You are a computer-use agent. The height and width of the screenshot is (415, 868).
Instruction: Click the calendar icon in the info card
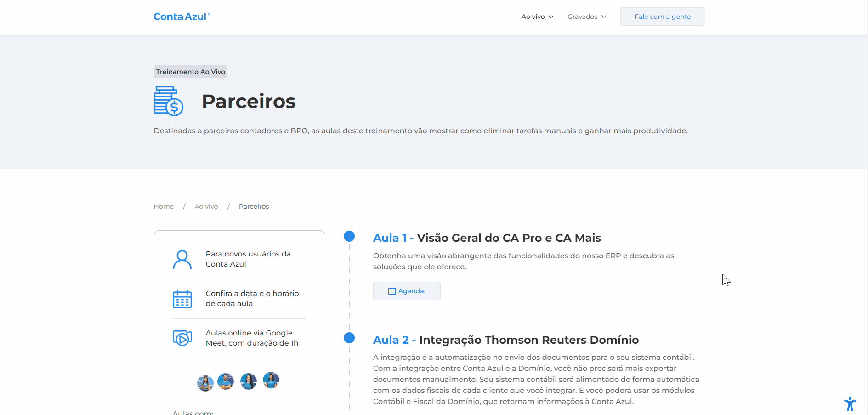pos(182,299)
